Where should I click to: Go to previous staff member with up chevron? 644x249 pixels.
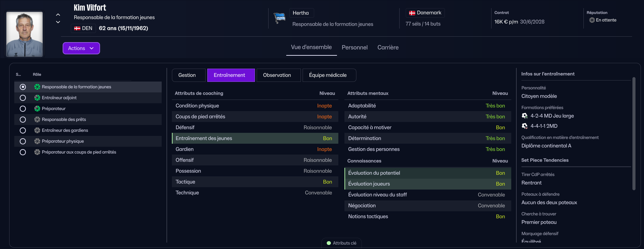pyautogui.click(x=58, y=15)
